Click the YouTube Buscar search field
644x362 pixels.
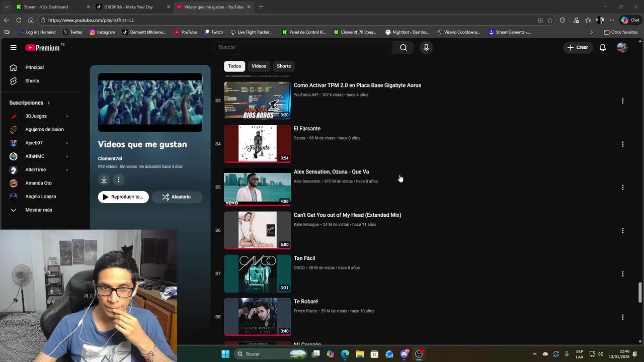[303, 47]
